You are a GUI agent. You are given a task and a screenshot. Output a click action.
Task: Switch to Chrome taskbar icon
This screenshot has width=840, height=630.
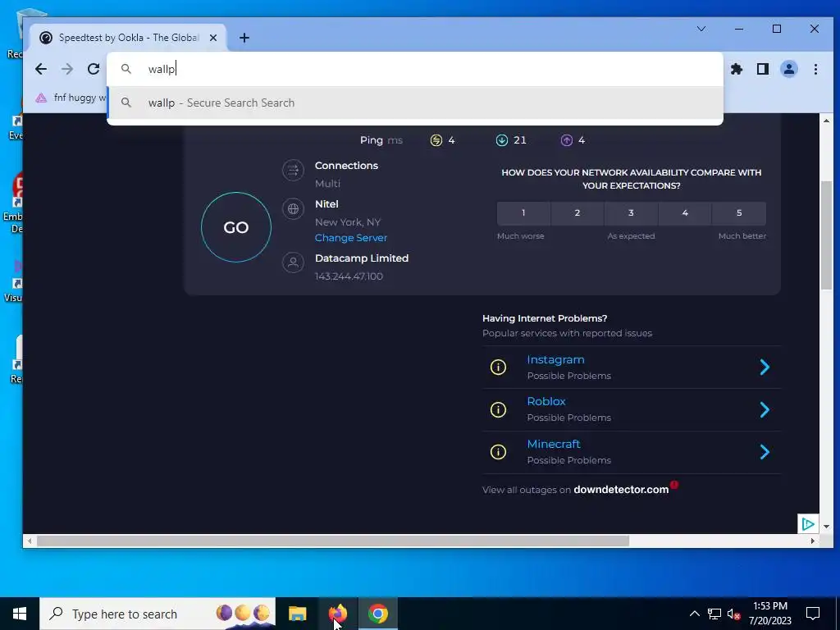pyautogui.click(x=377, y=614)
